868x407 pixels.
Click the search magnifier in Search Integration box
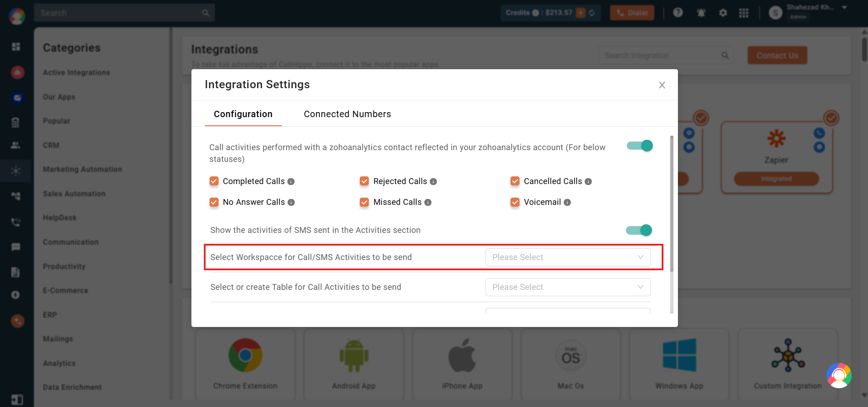[725, 55]
